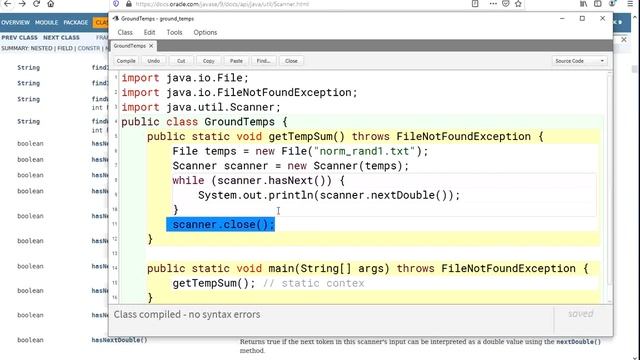
Task: Click the browser back arrow
Action: pyautogui.click(x=8, y=4)
